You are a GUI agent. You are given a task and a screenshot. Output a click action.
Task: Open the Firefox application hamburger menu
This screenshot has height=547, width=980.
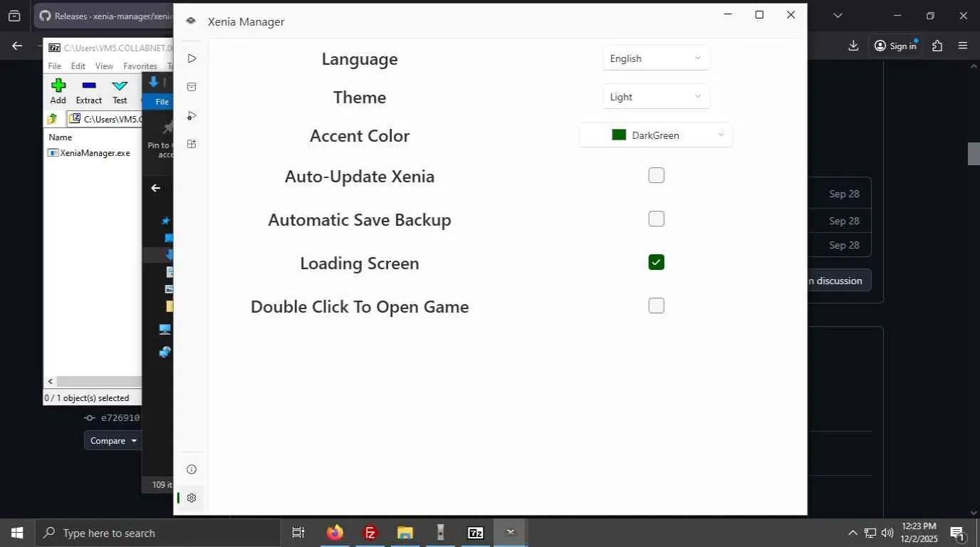tap(963, 46)
